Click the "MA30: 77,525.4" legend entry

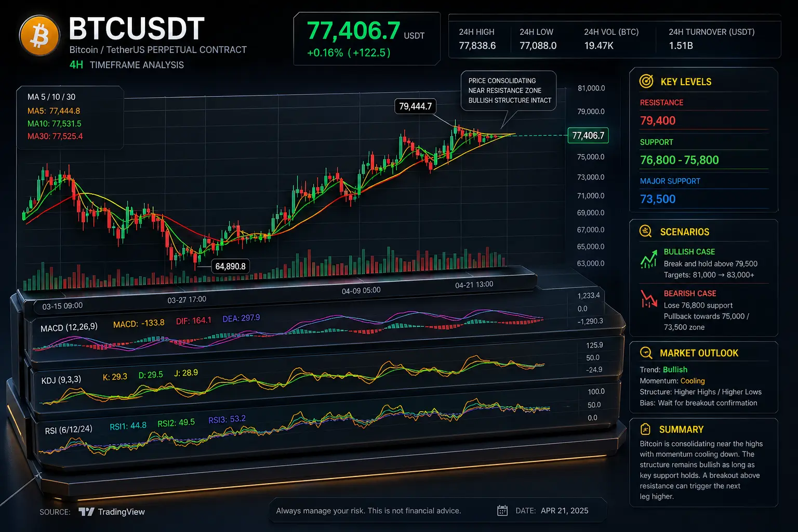[55, 137]
